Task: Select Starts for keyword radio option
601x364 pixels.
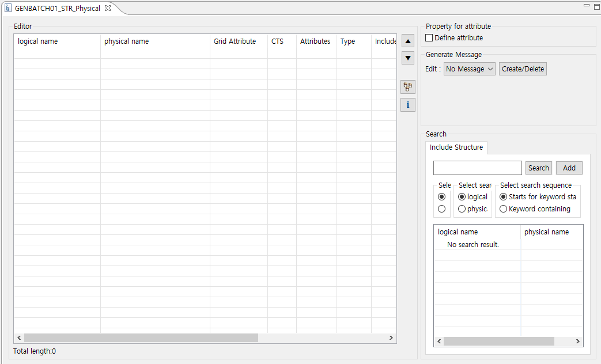Action: [x=504, y=197]
